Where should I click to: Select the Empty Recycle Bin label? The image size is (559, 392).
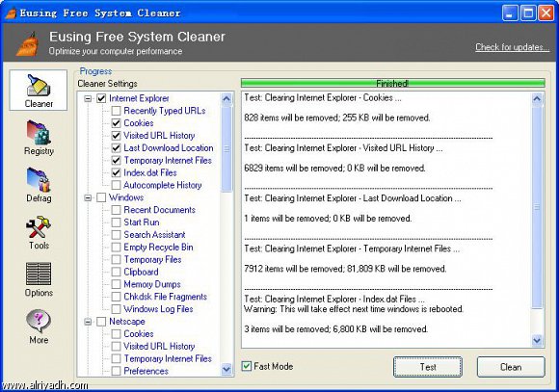click(x=158, y=247)
